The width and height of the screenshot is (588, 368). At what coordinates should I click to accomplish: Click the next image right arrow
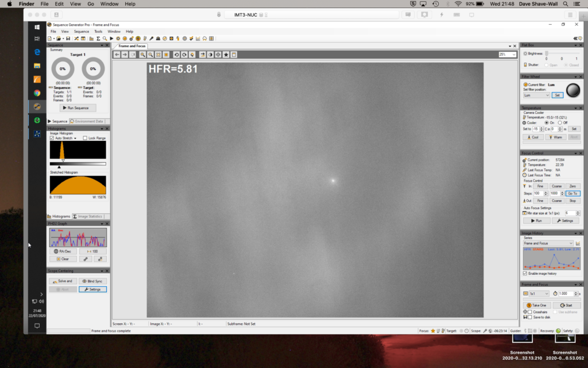(125, 55)
